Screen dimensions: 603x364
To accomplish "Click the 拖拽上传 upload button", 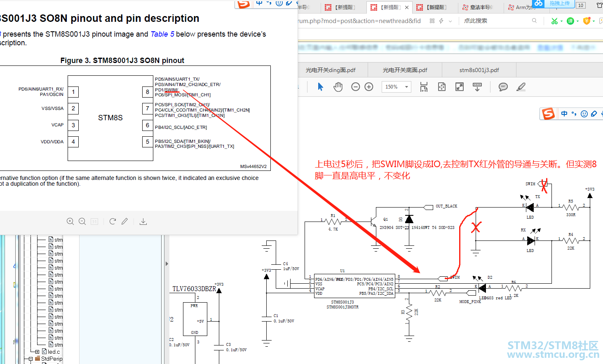I will click(553, 3).
